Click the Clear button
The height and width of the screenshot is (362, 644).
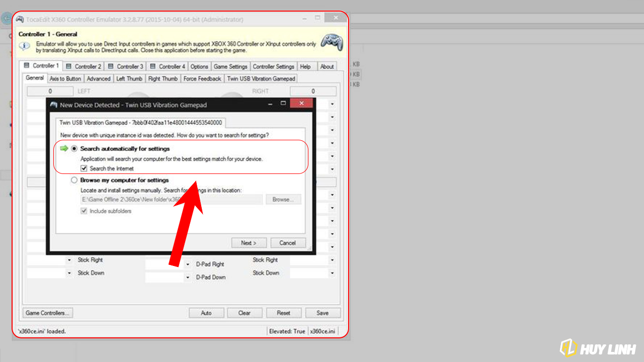[245, 313]
